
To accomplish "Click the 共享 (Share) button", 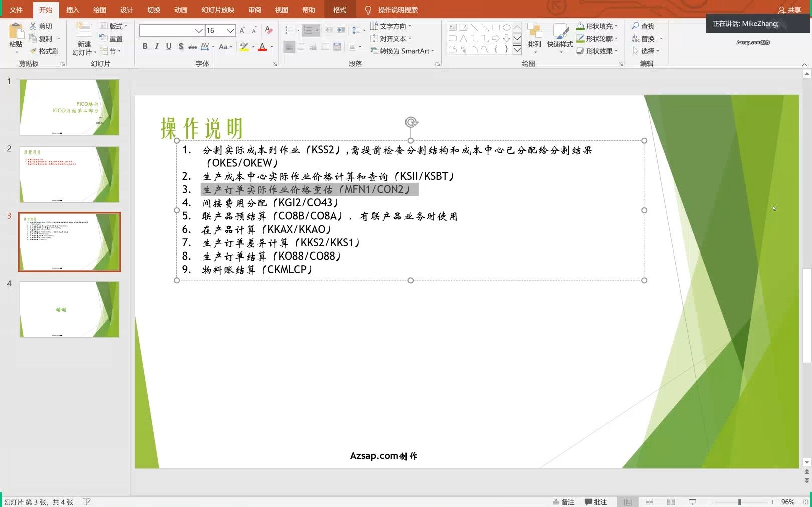I will [789, 9].
